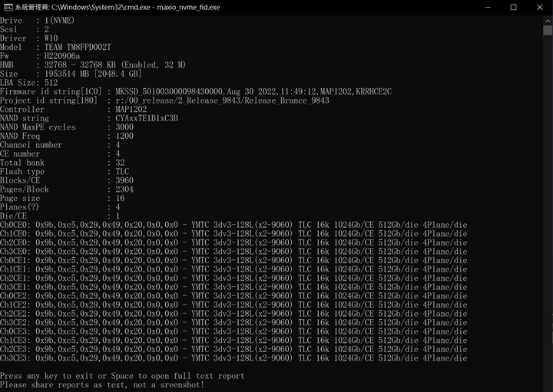Click the window title text maxio_nvme_fid.exe
Viewport: 553px width, 392px height.
(188, 7)
